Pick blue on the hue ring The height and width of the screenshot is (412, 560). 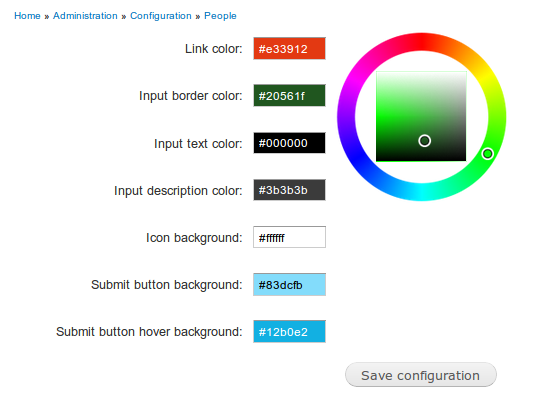pos(356,154)
